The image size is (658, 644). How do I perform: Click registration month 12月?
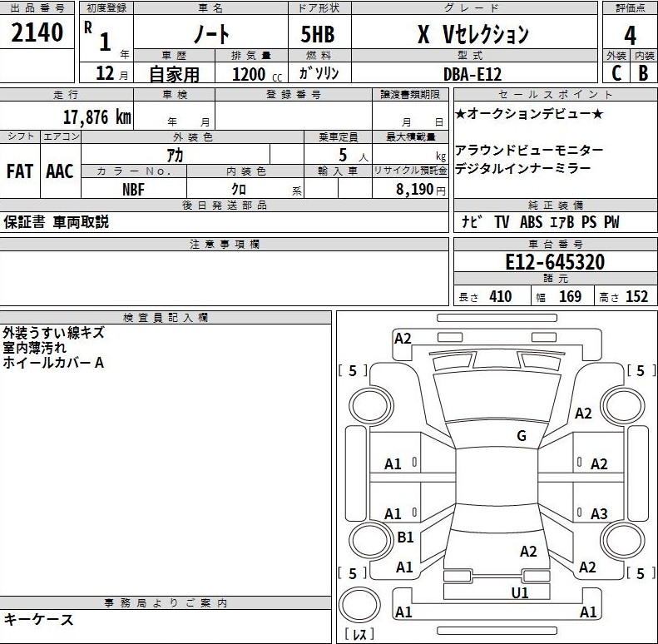[x=111, y=73]
